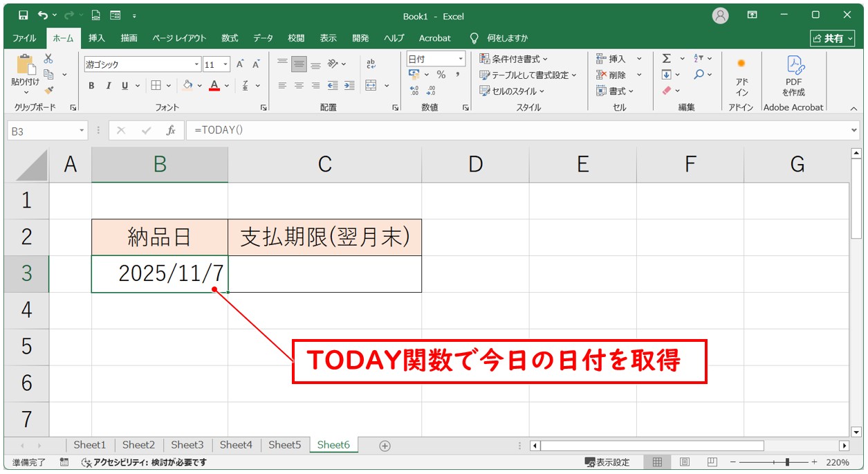868x474 pixels.
Task: Click the 共有 button
Action: click(832, 38)
